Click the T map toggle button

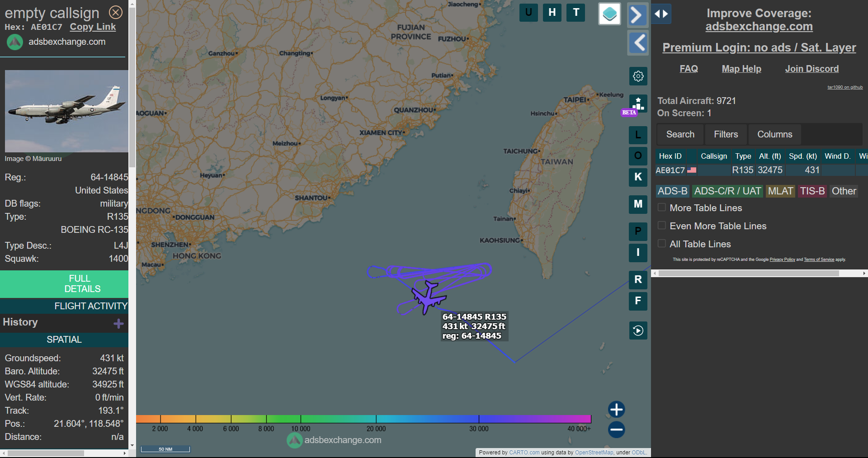[576, 13]
